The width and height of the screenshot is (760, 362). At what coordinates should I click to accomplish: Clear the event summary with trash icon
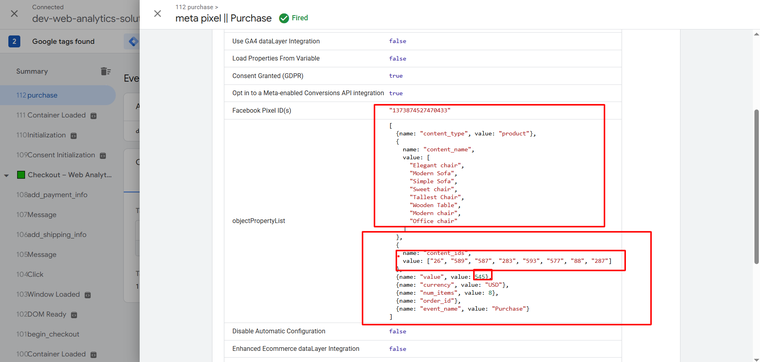point(105,71)
